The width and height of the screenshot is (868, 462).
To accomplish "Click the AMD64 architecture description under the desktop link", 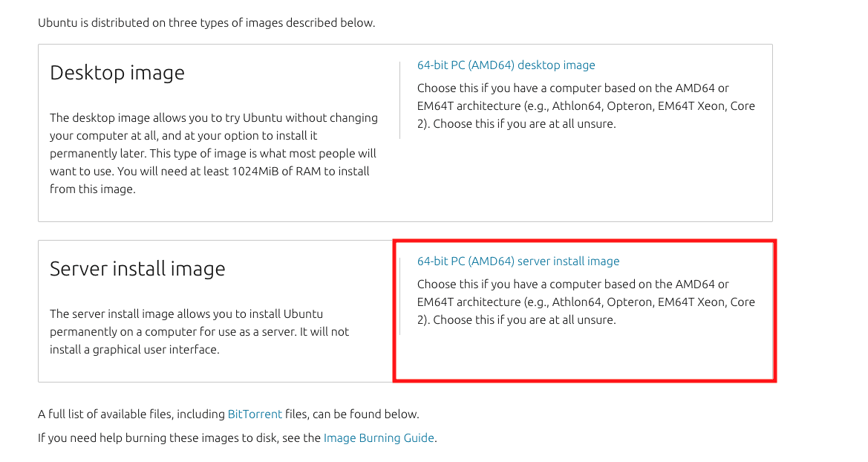I will click(586, 105).
